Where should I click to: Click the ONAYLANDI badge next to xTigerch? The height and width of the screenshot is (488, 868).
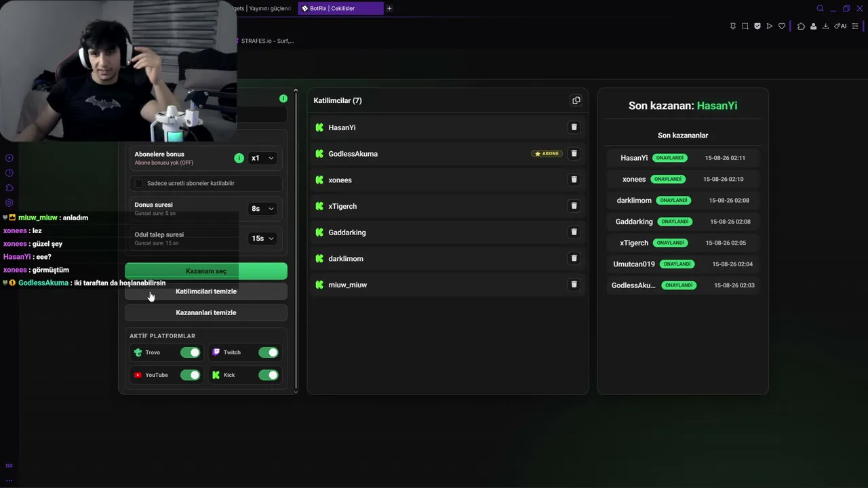pos(670,243)
